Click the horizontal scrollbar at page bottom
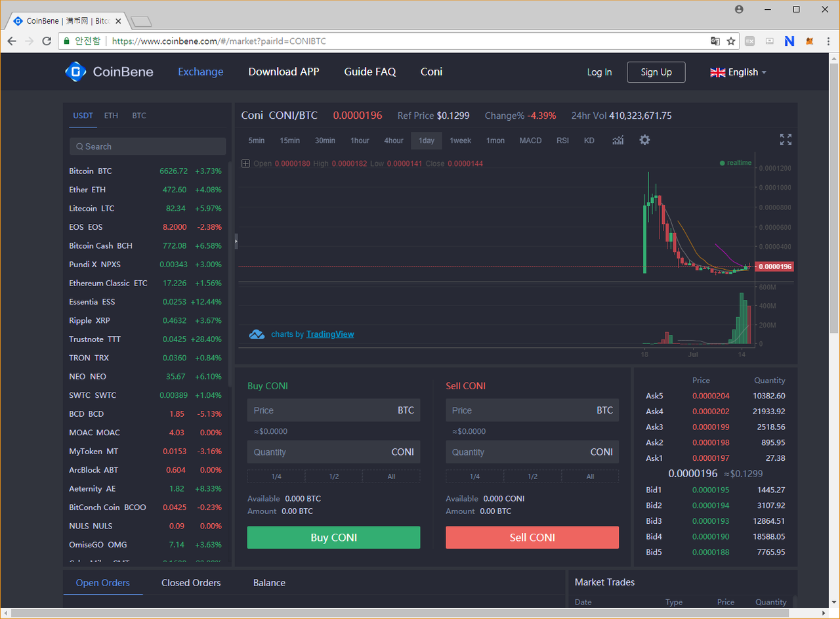The width and height of the screenshot is (840, 619). coord(419,612)
